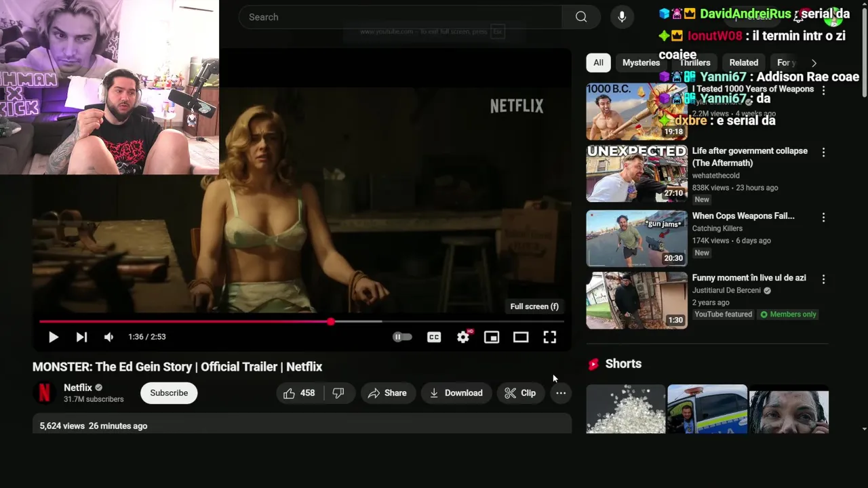Show more filter chips with arrow
This screenshot has width=868, height=488.
(814, 62)
